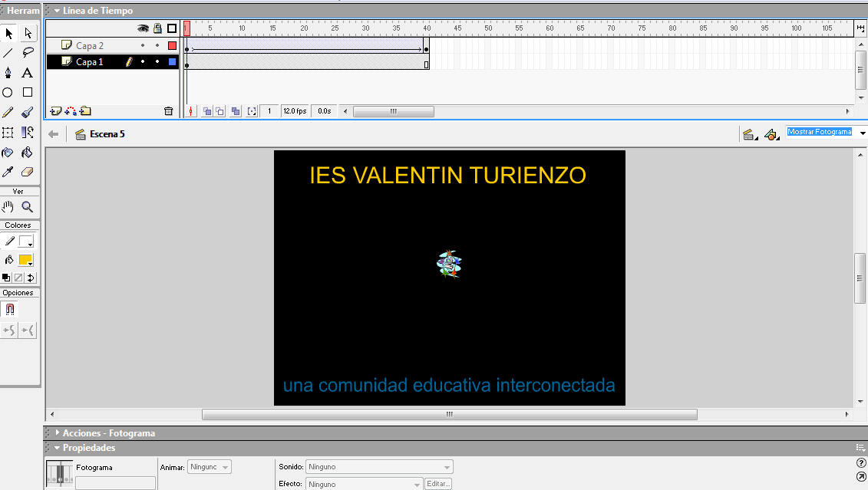
Task: Set default black and white colors
Action: coord(6,278)
